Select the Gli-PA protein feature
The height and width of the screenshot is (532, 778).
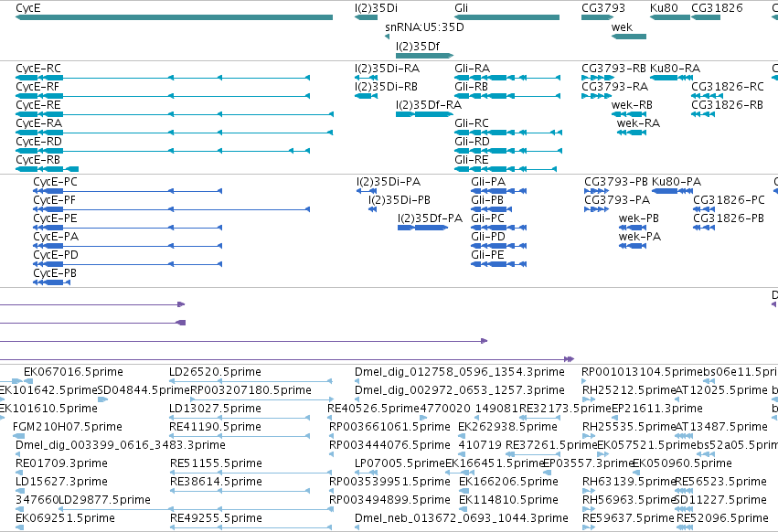click(498, 191)
